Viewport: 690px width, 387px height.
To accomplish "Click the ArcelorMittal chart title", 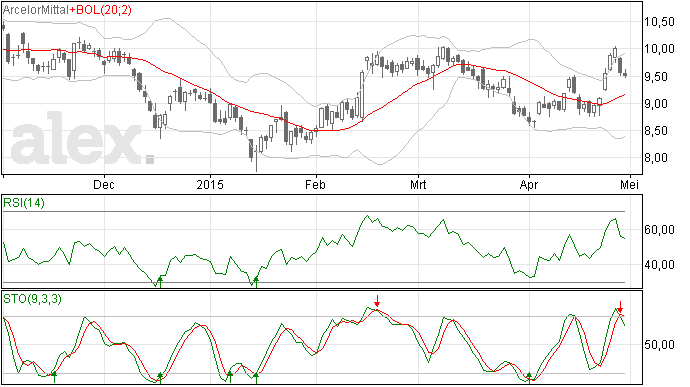I will (36, 10).
